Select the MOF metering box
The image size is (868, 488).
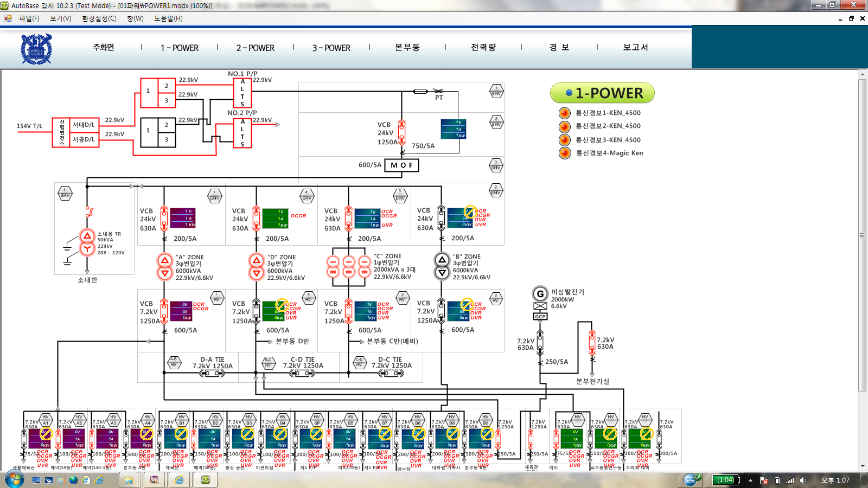[401, 165]
